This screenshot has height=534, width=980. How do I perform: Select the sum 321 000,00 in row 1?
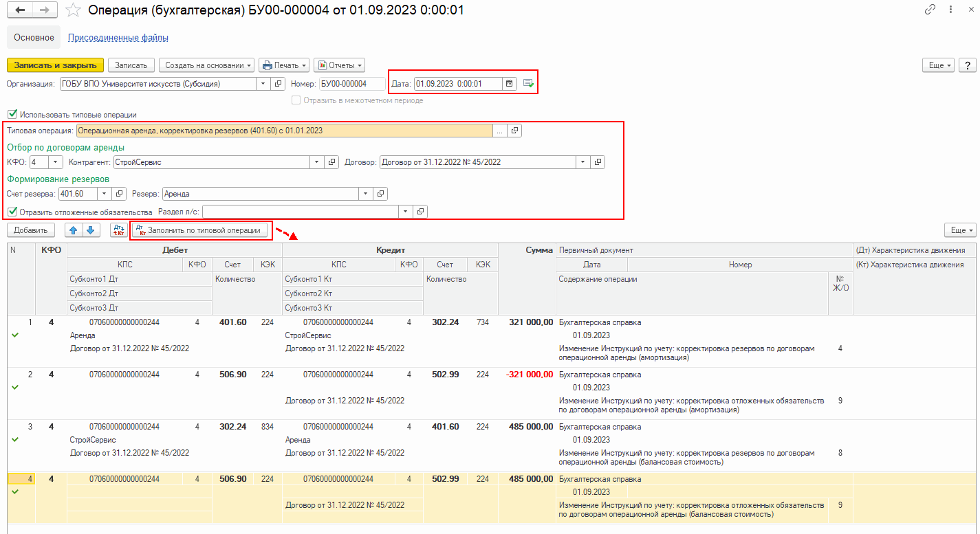tap(530, 322)
